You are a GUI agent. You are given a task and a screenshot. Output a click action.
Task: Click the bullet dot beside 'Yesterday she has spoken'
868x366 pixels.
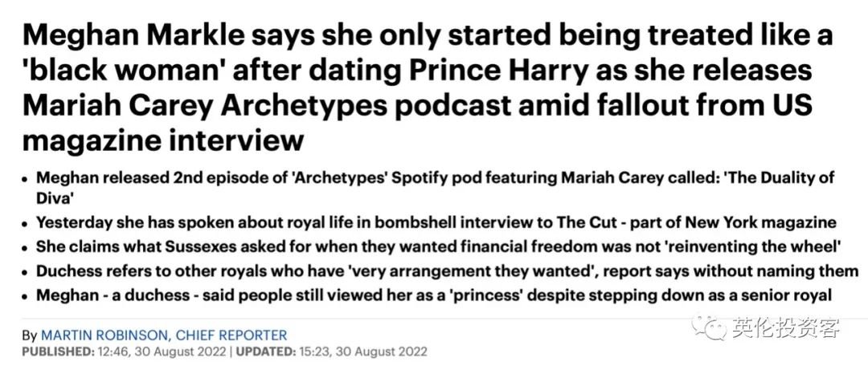pos(26,225)
